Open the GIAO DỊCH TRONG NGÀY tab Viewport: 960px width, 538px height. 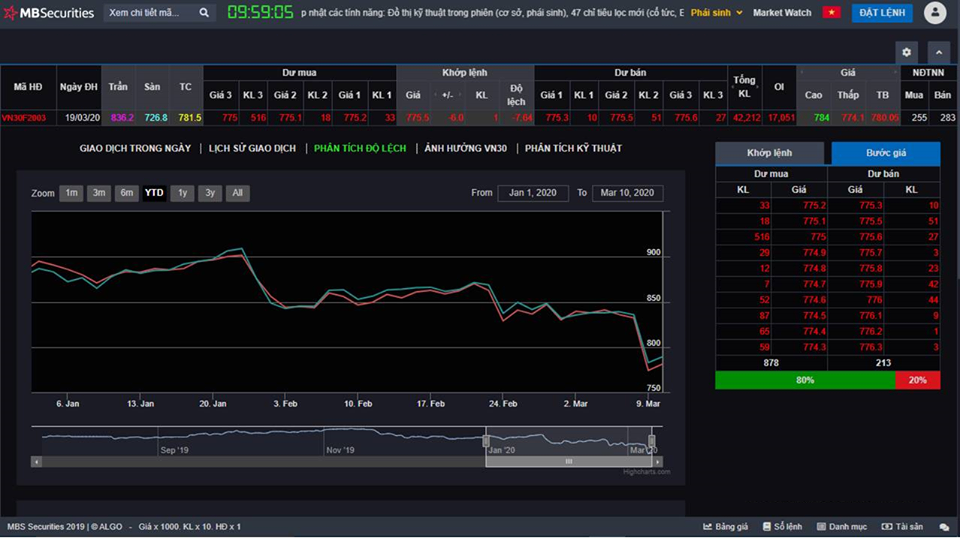point(135,148)
